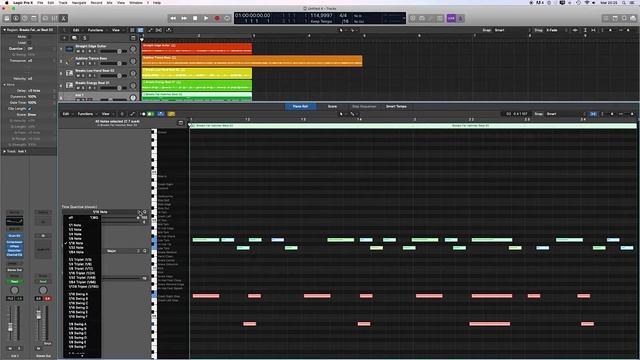The width and height of the screenshot is (640, 360).
Task: Toggle Catch Playhead in tracks area
Action: pos(169,30)
